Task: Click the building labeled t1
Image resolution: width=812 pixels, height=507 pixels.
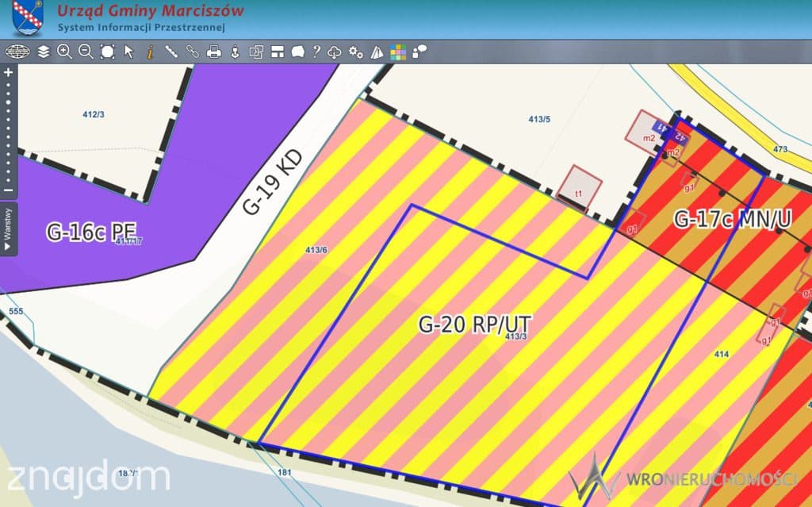Action: point(579,189)
